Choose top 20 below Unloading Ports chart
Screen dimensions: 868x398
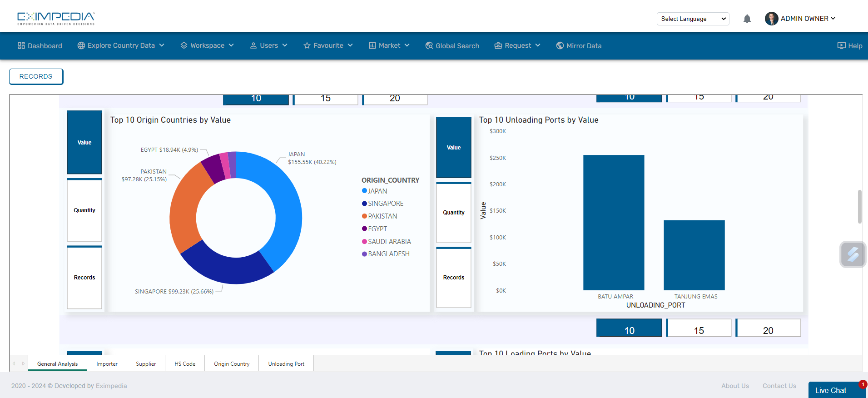tap(768, 328)
